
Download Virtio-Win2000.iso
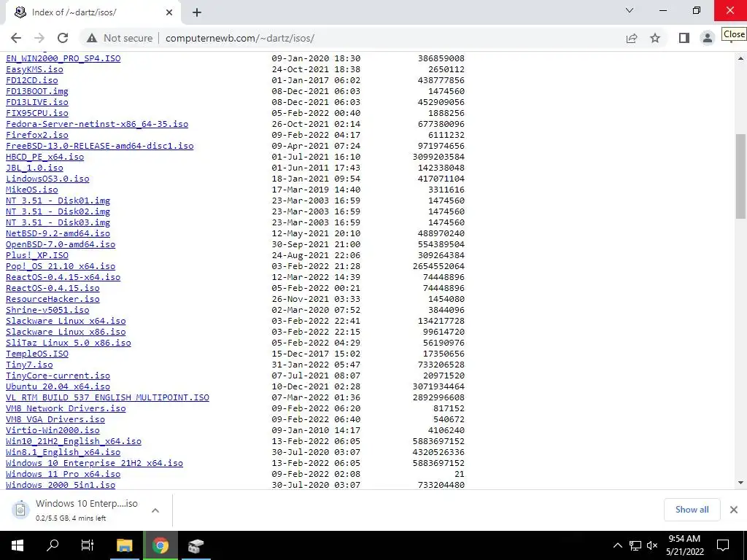53,430
